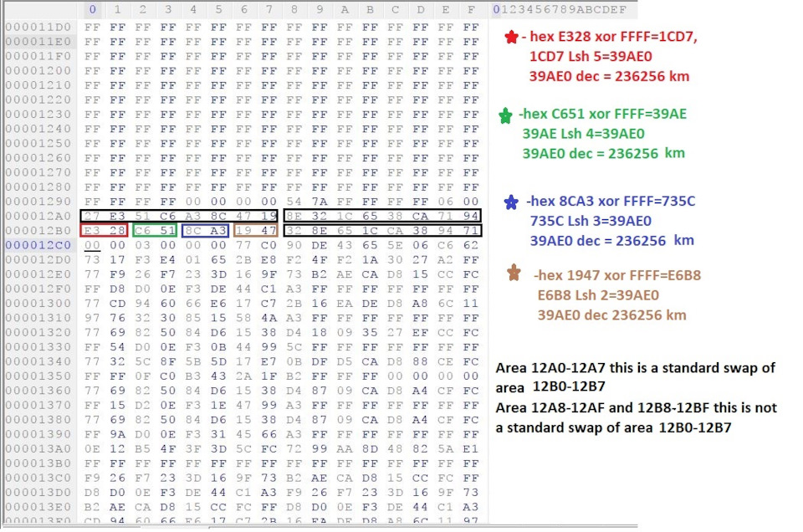The height and width of the screenshot is (532, 803).
Task: Select offset row 000012A0
Action: [38, 216]
